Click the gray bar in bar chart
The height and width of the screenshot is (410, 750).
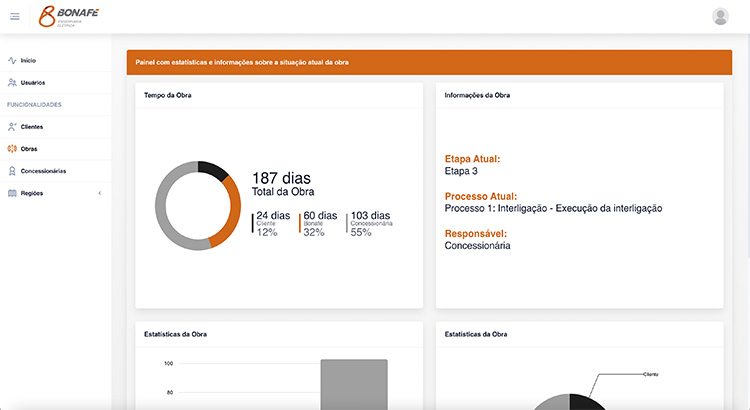(x=354, y=384)
